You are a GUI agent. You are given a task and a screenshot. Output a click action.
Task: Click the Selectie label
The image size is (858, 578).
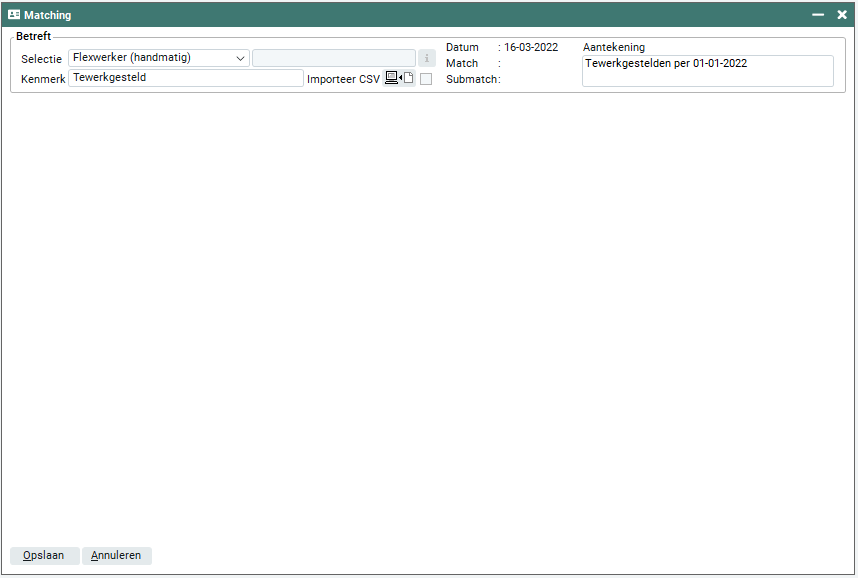pyautogui.click(x=41, y=59)
